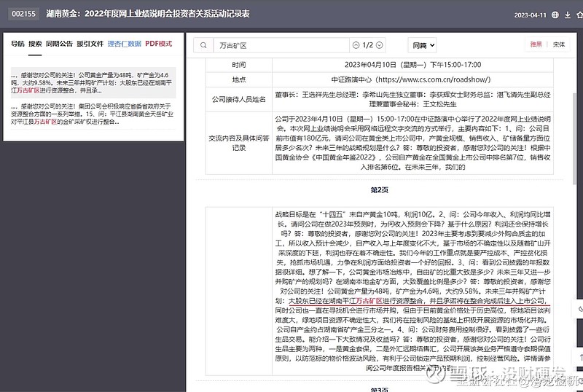Open second search result about 集团公司资源整合

point(93,114)
